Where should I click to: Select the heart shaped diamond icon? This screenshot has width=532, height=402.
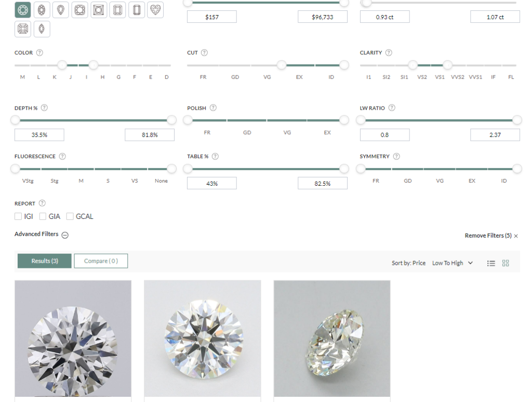pyautogui.click(x=155, y=10)
